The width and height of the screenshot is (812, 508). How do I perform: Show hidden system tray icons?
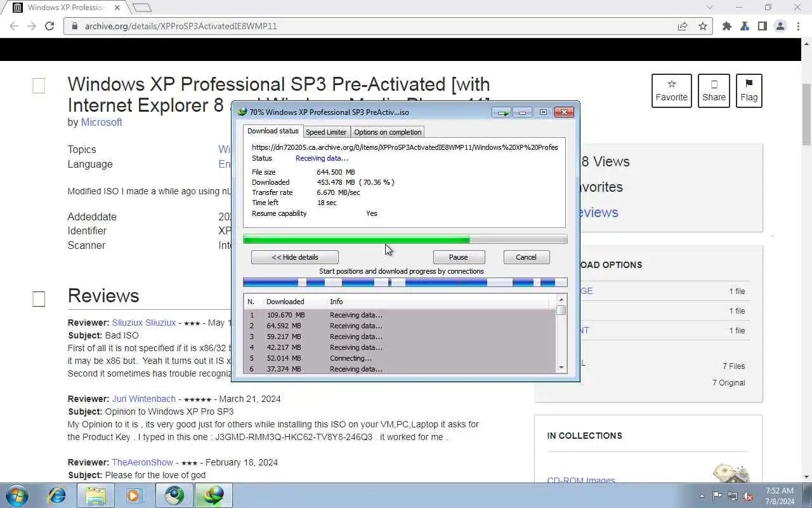(702, 496)
